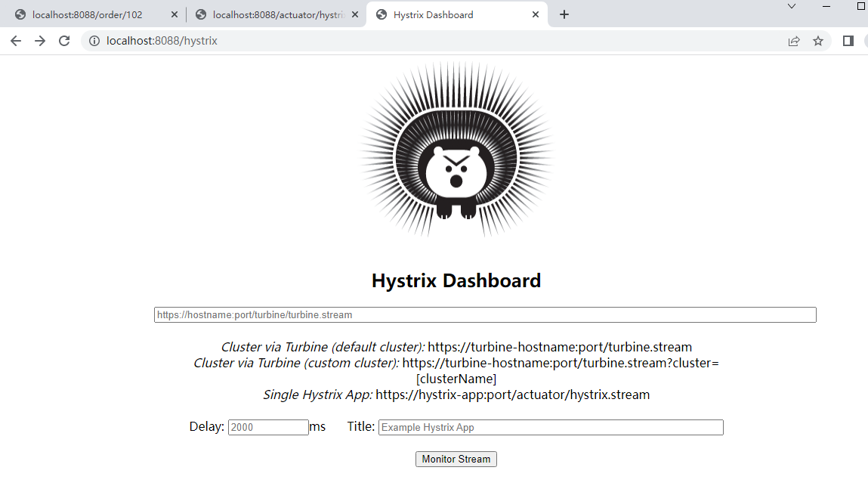This screenshot has height=489, width=868.
Task: Open the browser side panel
Action: point(848,41)
